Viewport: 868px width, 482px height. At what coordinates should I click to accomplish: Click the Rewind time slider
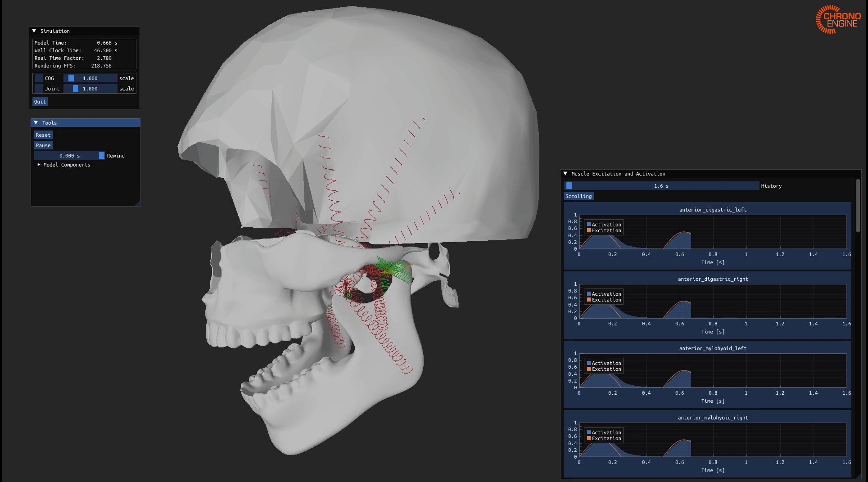(69, 156)
